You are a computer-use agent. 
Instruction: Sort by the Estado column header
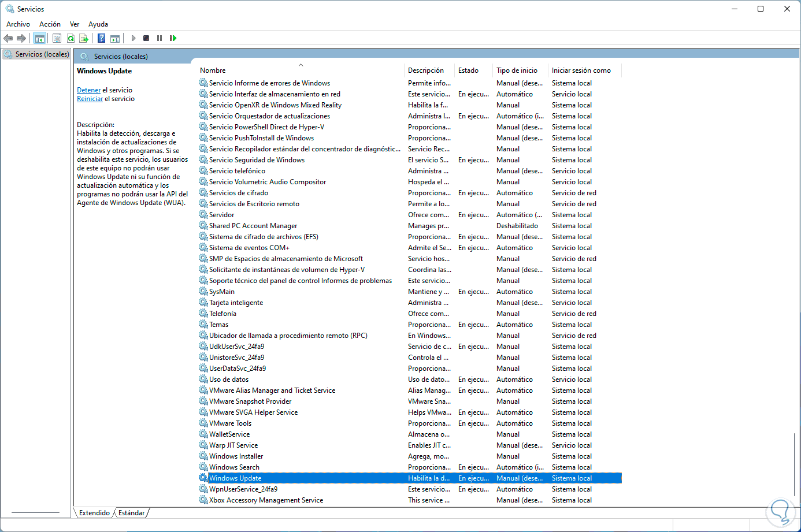tap(473, 70)
